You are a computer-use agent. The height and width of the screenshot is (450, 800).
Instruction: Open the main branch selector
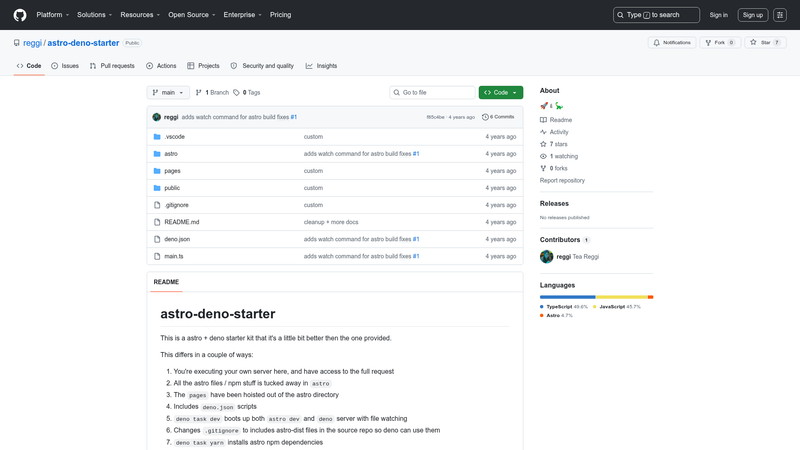click(168, 92)
